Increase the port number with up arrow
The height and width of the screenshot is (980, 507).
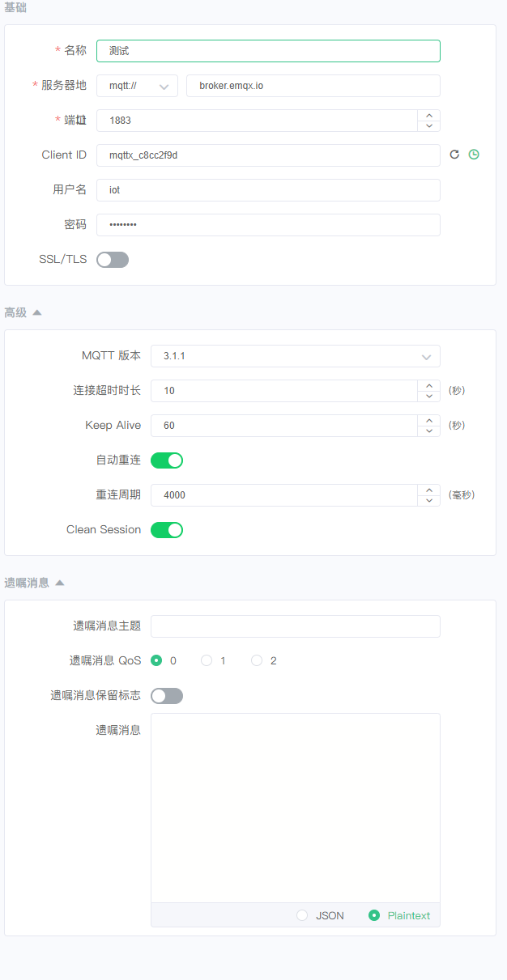pos(429,115)
